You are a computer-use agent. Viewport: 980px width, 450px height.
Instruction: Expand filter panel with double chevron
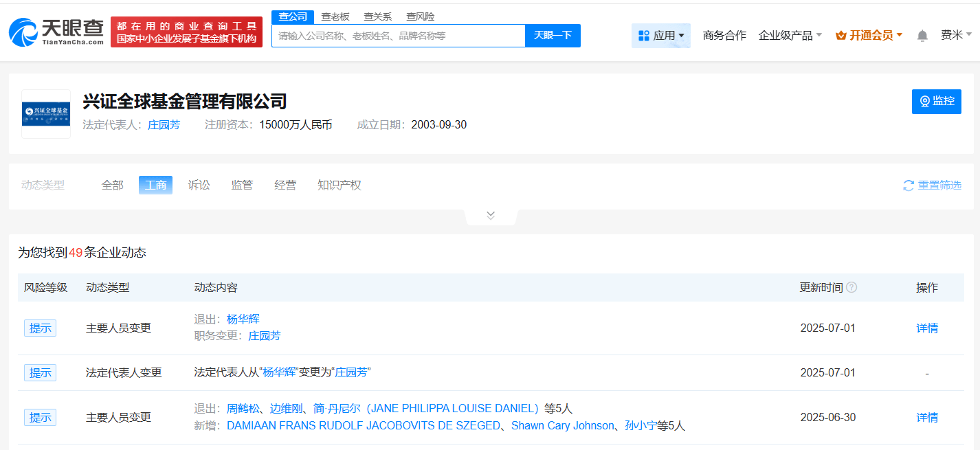point(491,215)
